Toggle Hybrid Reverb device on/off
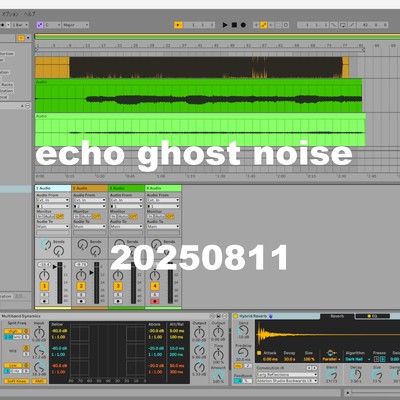Viewport: 400px width, 400px height. [235, 316]
